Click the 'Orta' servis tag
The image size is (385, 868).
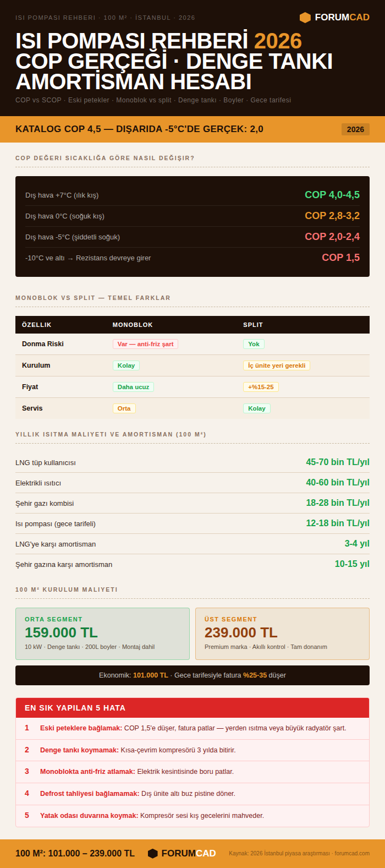(x=124, y=408)
